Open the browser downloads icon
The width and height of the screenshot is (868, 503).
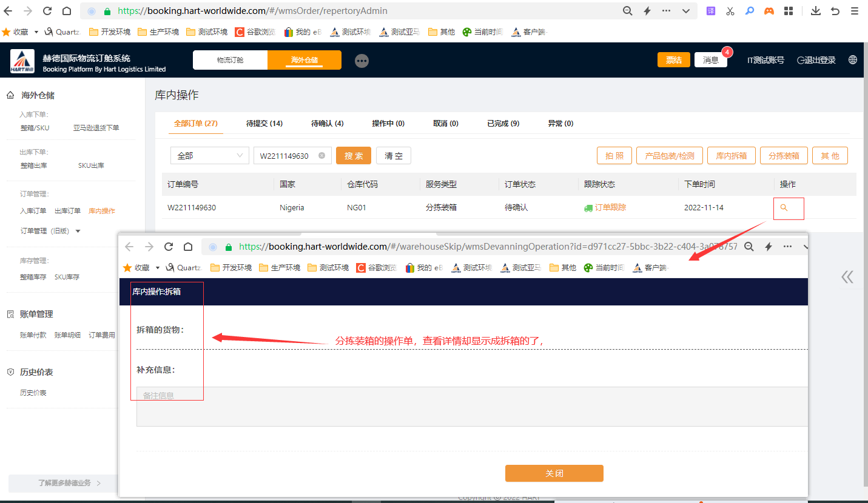pos(816,11)
